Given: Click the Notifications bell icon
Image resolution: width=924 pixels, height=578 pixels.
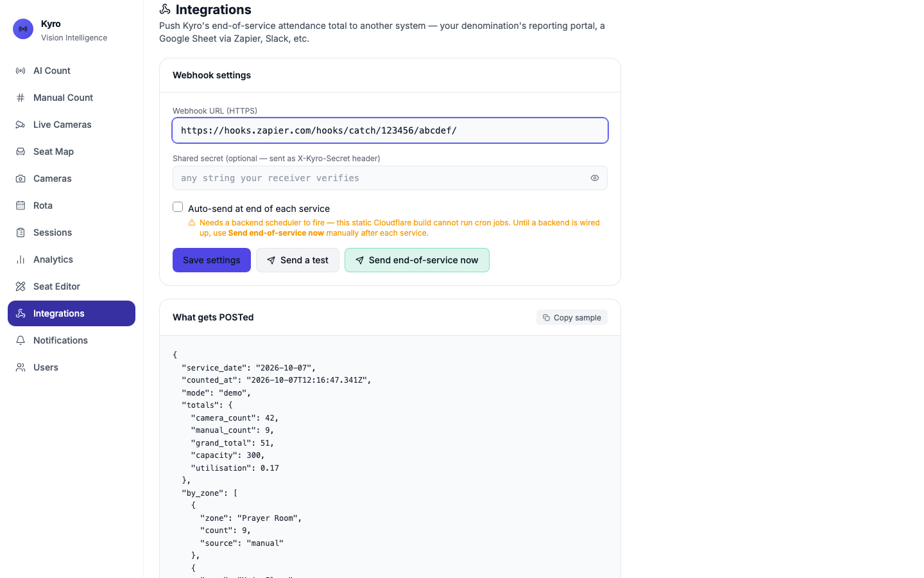Looking at the screenshot, I should [21, 340].
